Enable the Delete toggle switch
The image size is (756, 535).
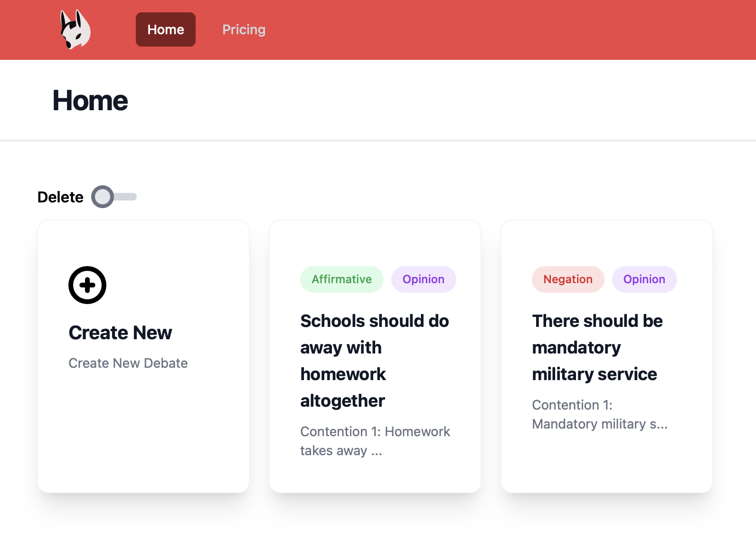tap(114, 197)
